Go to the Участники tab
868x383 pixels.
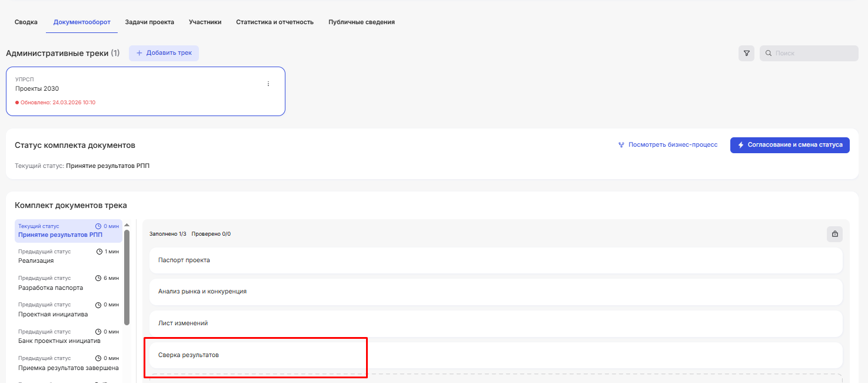(205, 22)
